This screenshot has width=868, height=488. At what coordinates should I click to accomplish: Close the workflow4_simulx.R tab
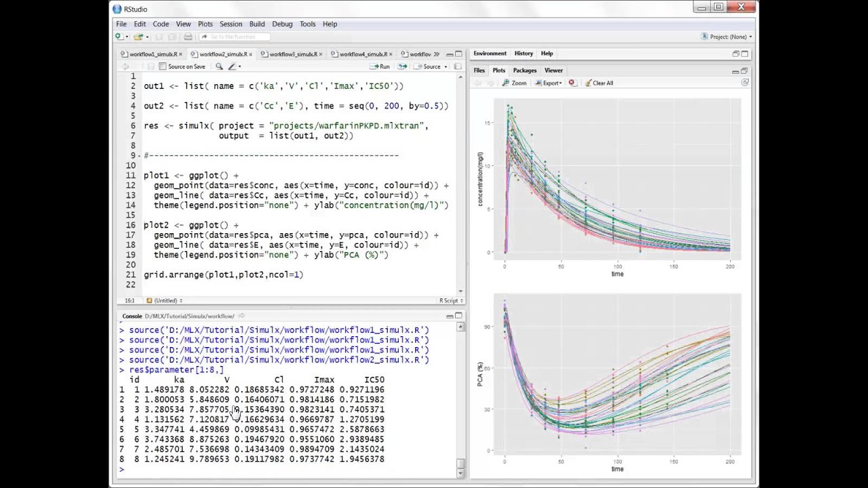(x=392, y=54)
